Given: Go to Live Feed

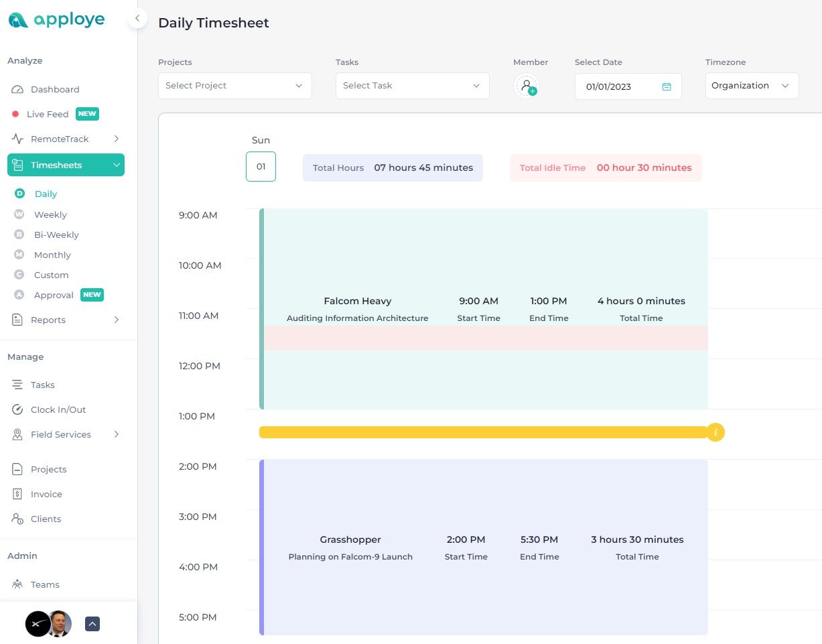Looking at the screenshot, I should (48, 114).
